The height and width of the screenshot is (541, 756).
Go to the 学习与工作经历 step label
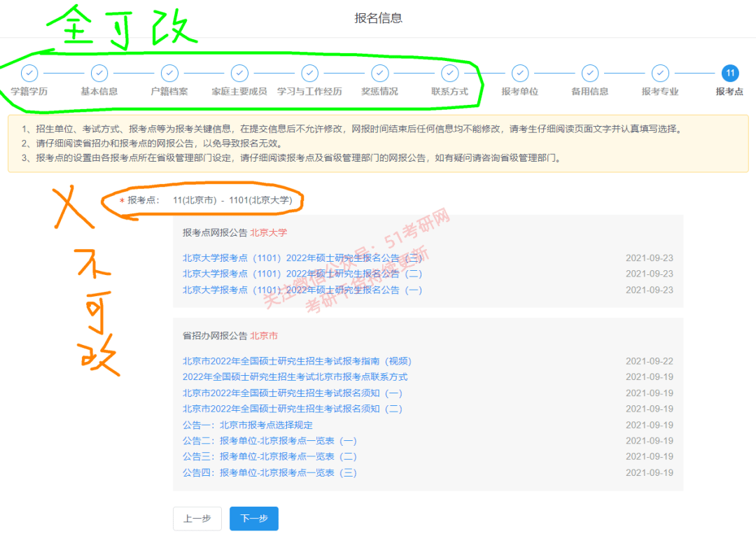click(309, 92)
